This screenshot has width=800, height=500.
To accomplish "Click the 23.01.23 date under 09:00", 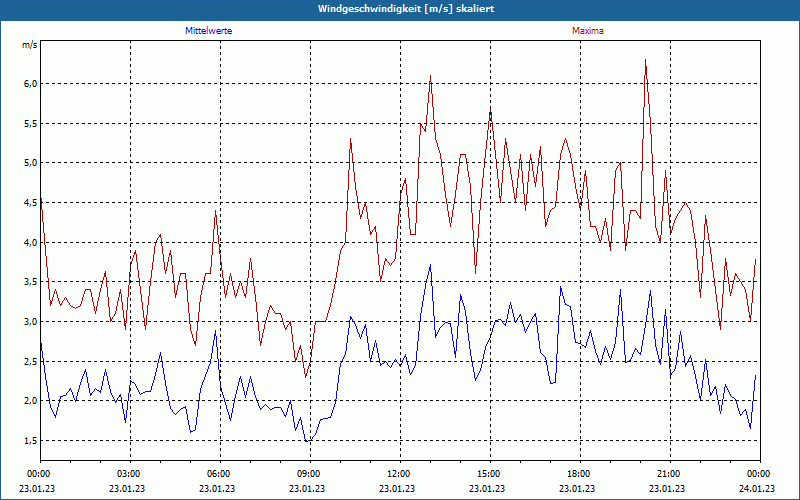I will [x=307, y=488].
